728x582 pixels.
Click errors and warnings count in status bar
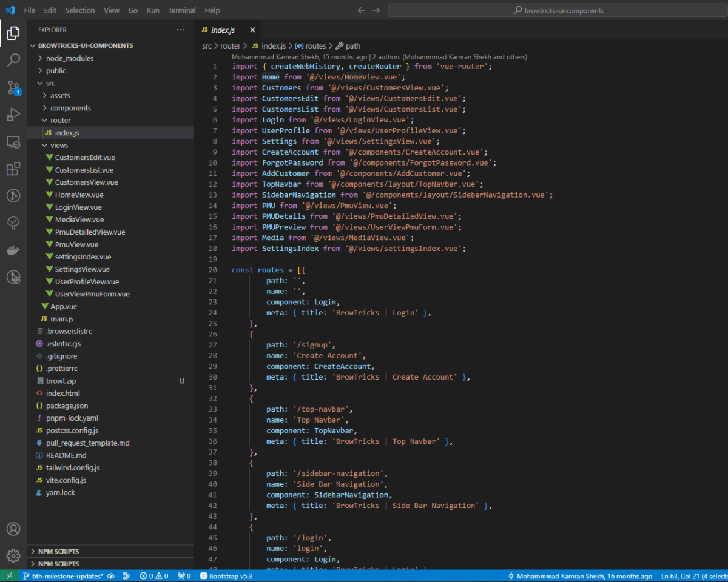coord(154,576)
